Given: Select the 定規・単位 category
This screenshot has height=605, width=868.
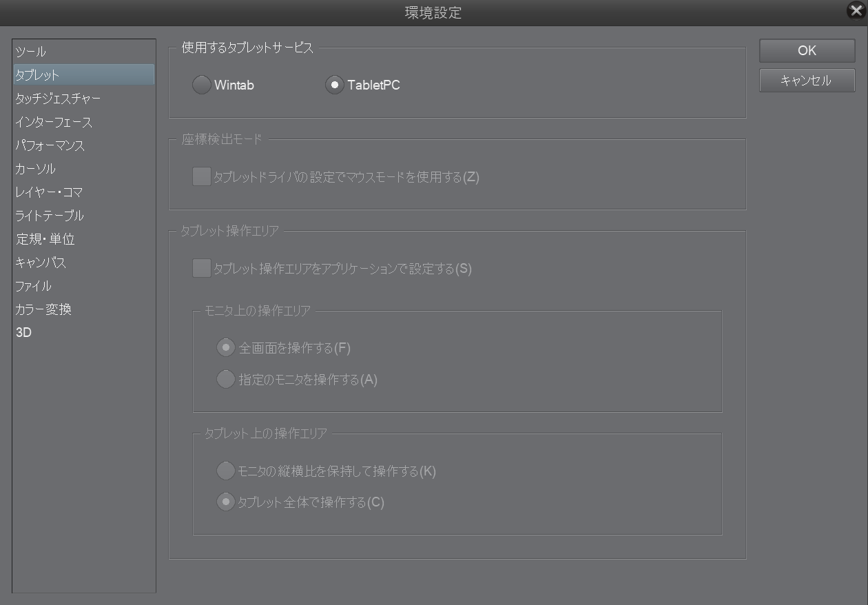Looking at the screenshot, I should [x=83, y=239].
